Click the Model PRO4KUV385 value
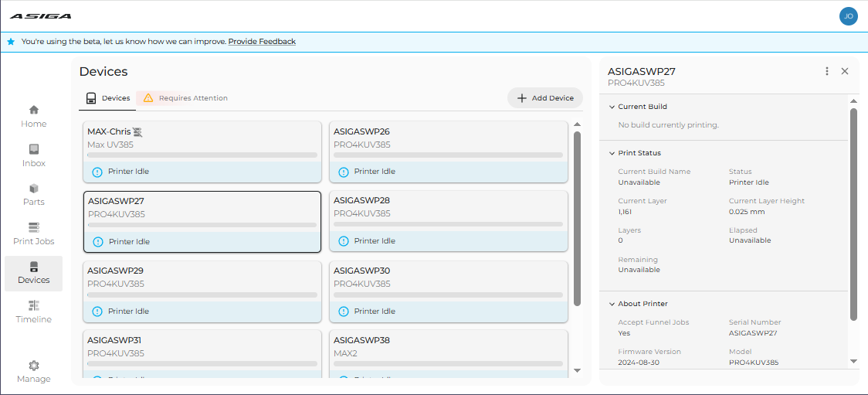Image resolution: width=868 pixels, height=395 pixels. 754,363
